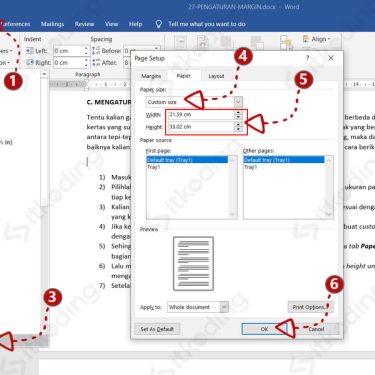Open the Review ribbon tab
The width and height of the screenshot is (375, 375).
pos(84,24)
